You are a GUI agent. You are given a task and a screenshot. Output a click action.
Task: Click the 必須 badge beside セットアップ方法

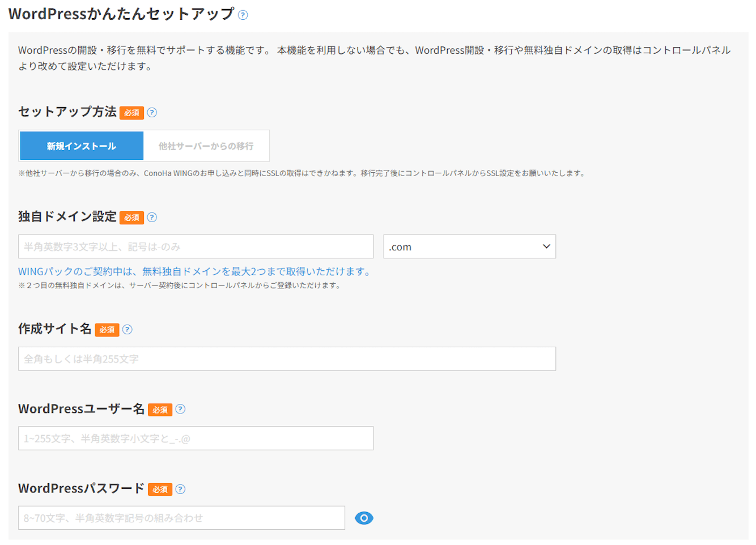click(131, 113)
